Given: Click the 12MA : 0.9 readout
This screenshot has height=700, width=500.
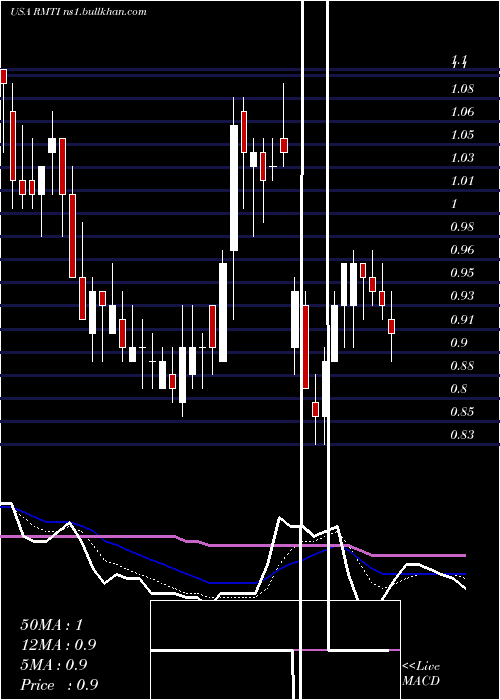Looking at the screenshot, I should [58, 645].
